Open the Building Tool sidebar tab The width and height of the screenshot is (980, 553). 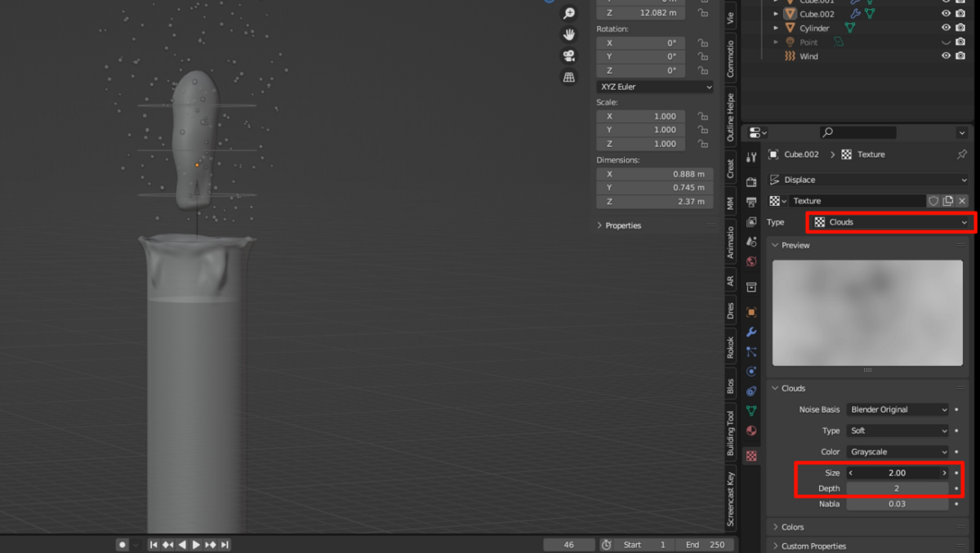click(730, 433)
